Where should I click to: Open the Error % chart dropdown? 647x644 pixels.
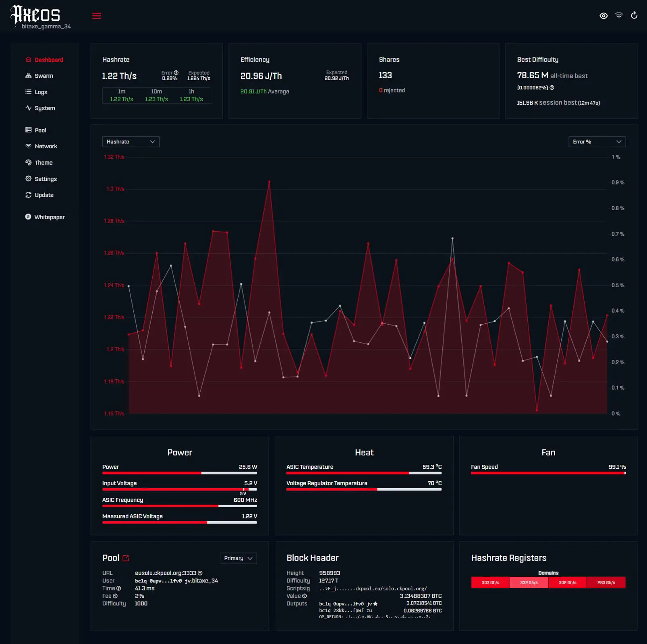(x=597, y=142)
